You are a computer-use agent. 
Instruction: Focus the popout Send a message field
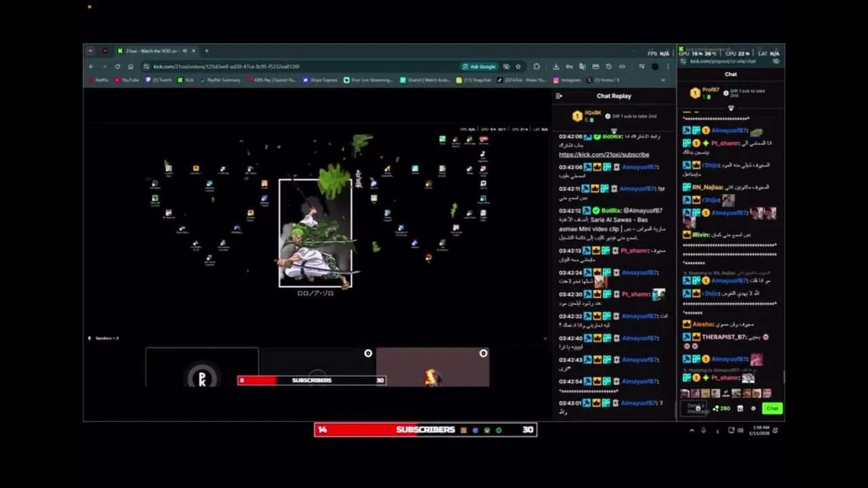pos(693,408)
